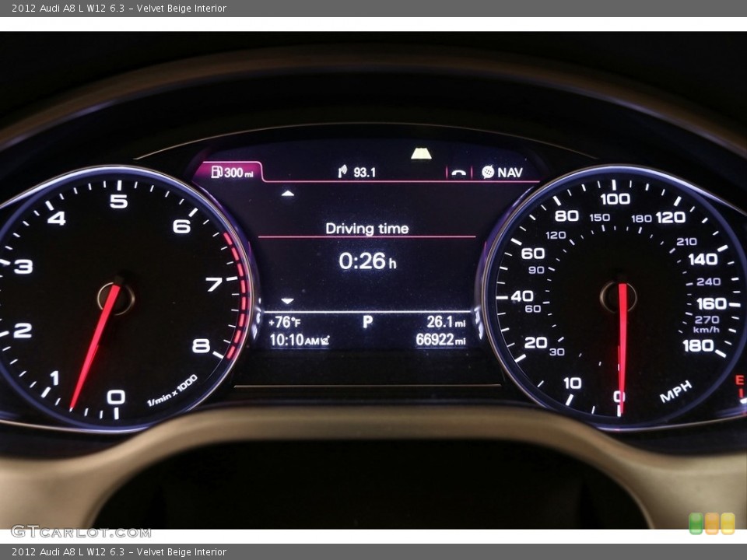Select the 26.1 mi trip distance
The image size is (747, 560).
tap(446, 322)
